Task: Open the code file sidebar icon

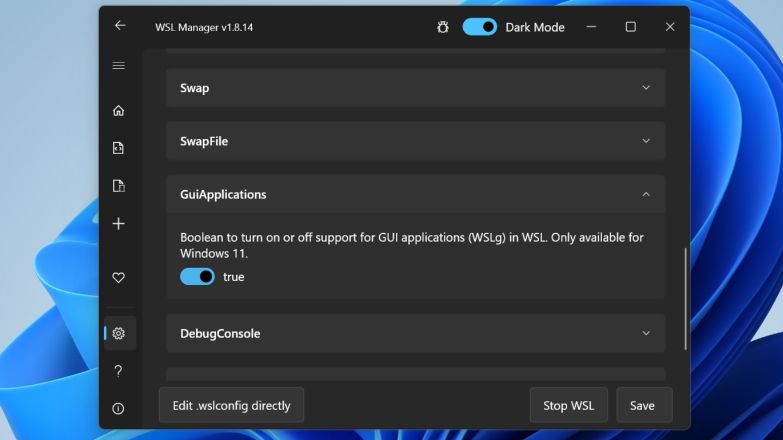Action: click(x=118, y=148)
